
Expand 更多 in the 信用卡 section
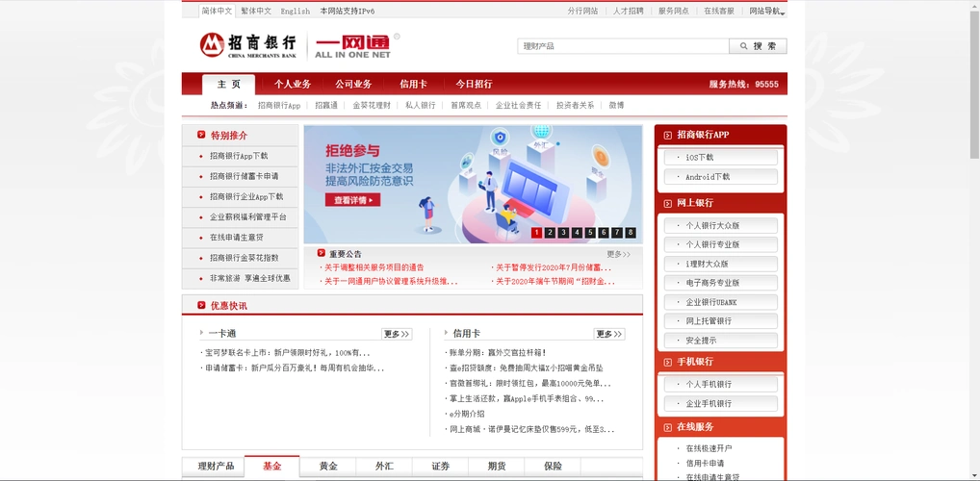608,334
